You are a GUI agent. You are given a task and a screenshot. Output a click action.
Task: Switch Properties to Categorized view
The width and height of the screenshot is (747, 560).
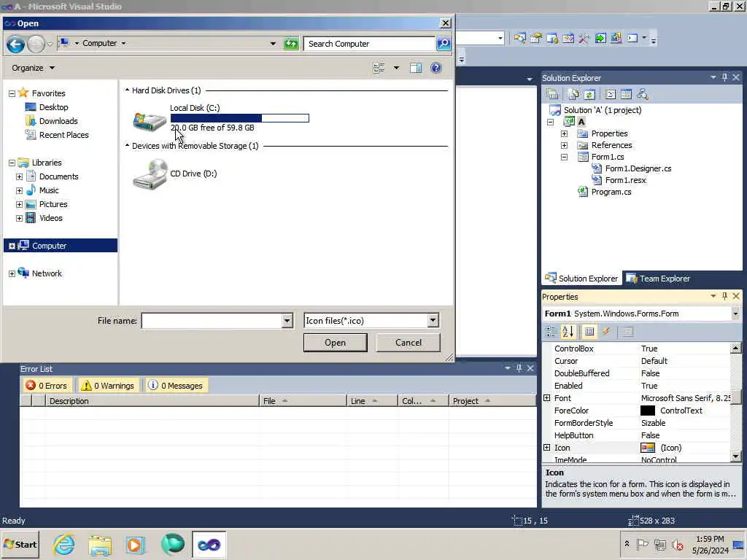tap(551, 332)
